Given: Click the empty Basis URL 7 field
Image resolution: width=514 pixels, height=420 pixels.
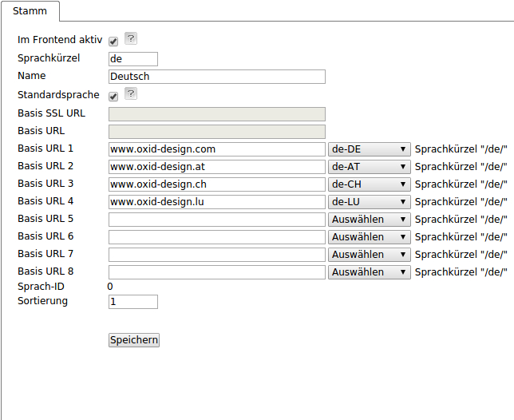Looking at the screenshot, I should point(217,255).
